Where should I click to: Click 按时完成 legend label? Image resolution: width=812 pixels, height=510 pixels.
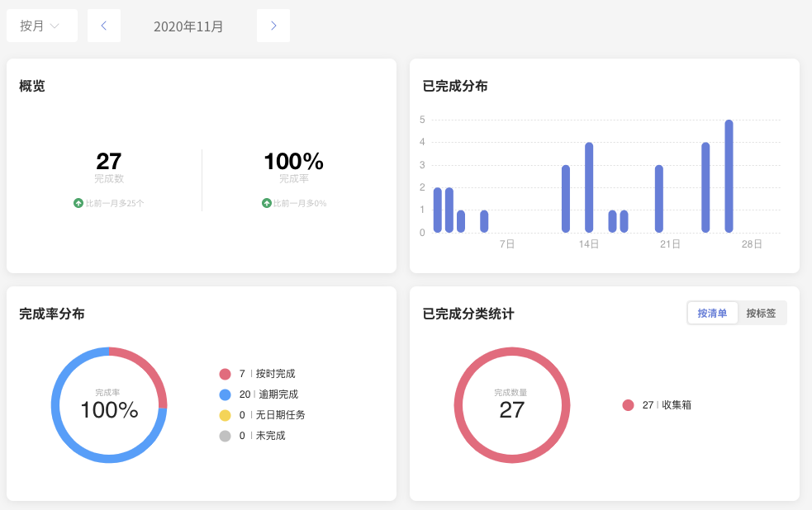(276, 374)
